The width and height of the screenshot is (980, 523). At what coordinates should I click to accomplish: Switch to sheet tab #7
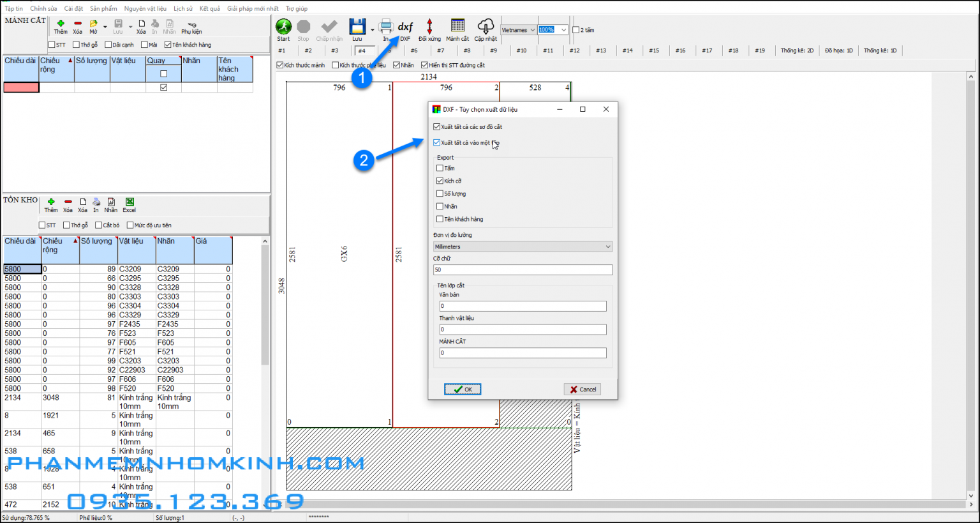click(x=442, y=50)
